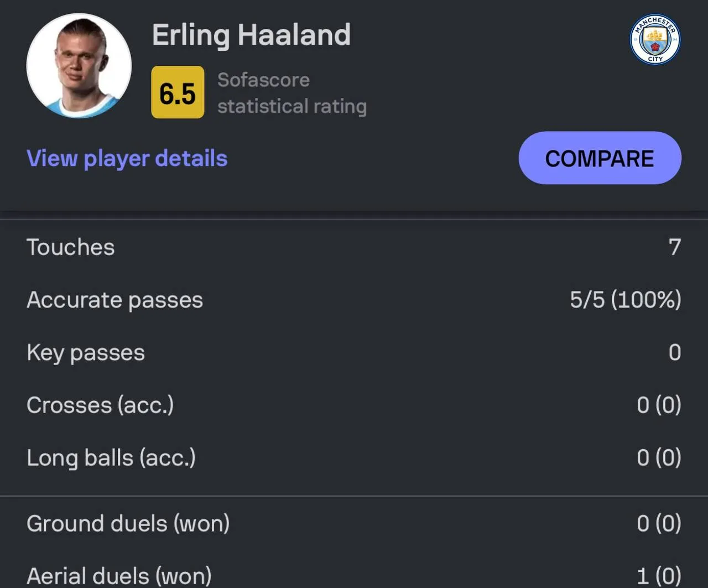Viewport: 708px width, 588px height.
Task: Tap the COMPARE button
Action: click(x=600, y=158)
